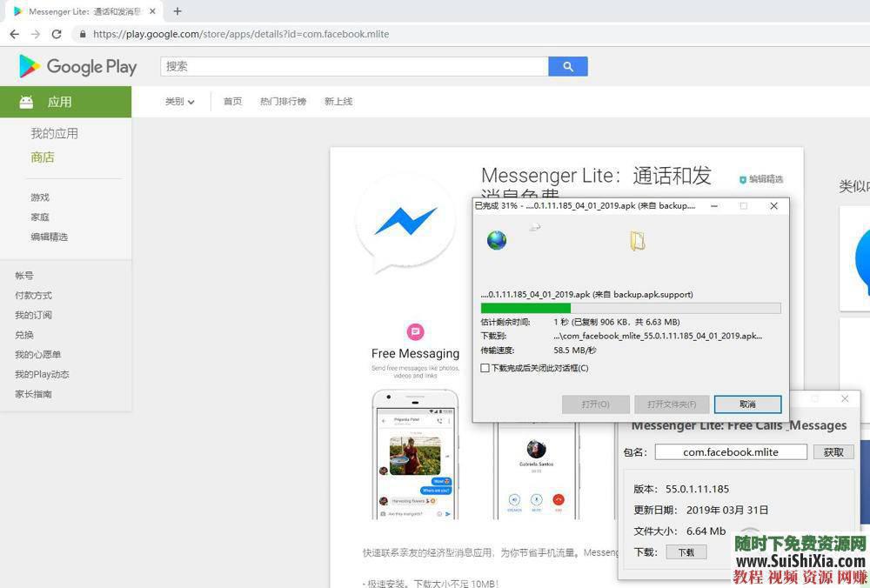Click the browser back arrow
Screen dimensions: 870x588
(x=14, y=34)
